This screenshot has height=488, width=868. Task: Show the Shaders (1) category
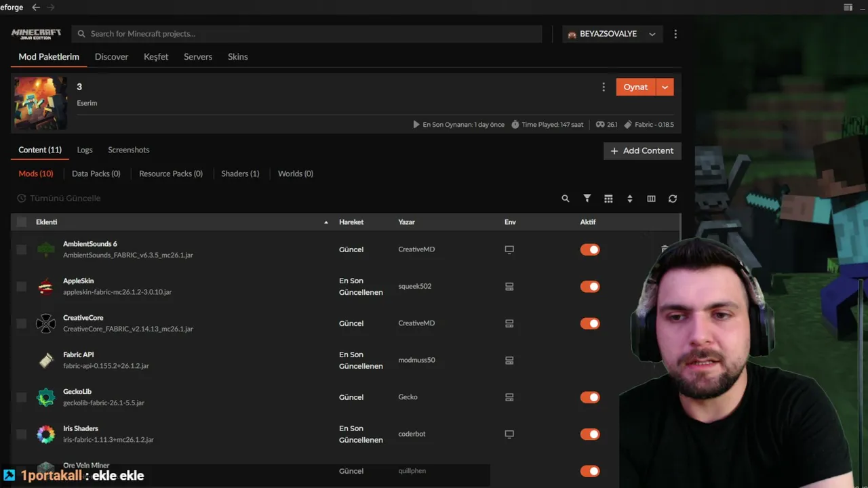point(240,174)
